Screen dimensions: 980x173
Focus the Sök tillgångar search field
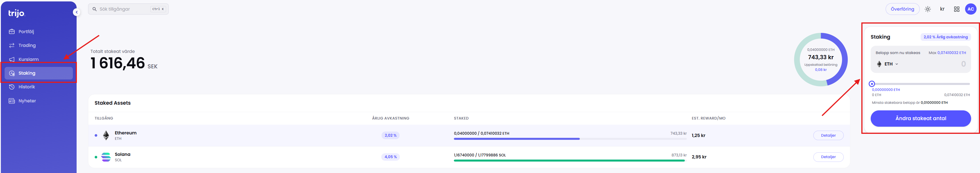pyautogui.click(x=128, y=9)
